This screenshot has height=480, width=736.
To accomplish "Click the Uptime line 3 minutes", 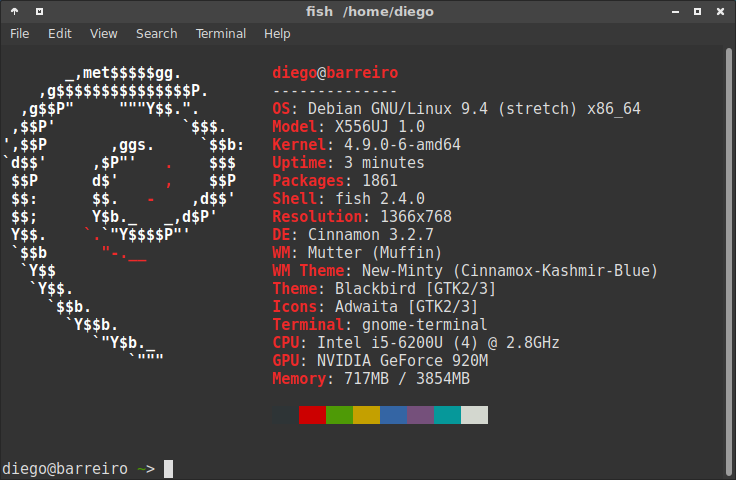I will pos(348,163).
